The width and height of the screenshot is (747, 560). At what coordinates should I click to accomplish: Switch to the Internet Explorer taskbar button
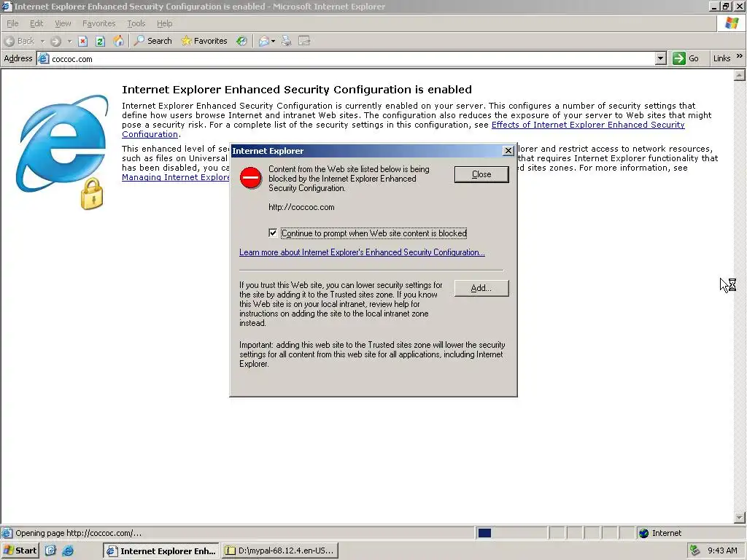pos(161,551)
